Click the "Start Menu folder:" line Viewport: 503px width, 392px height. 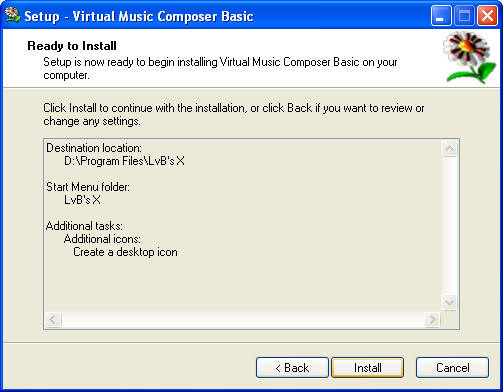[88, 187]
